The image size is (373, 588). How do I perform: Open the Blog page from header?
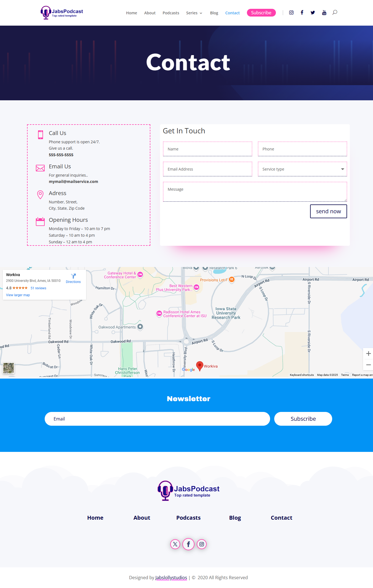[214, 13]
